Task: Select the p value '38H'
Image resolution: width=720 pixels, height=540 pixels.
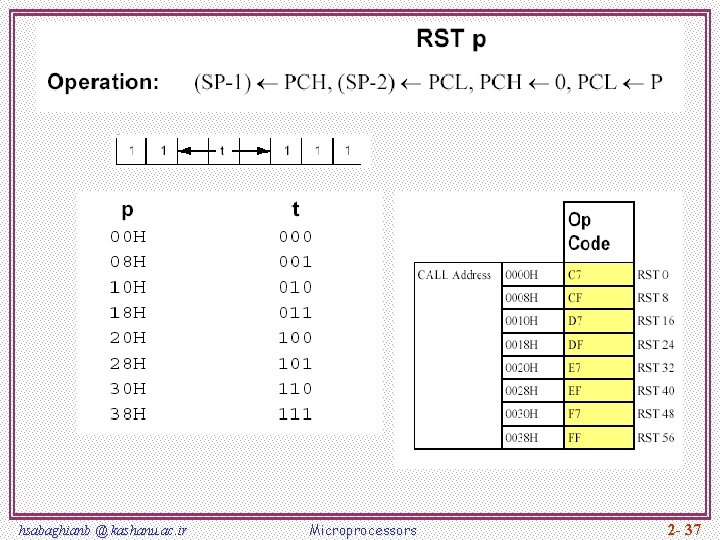Action: 128,415
